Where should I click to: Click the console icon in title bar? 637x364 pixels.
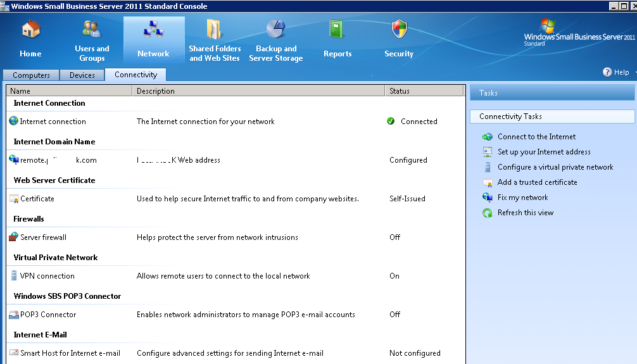point(4,6)
